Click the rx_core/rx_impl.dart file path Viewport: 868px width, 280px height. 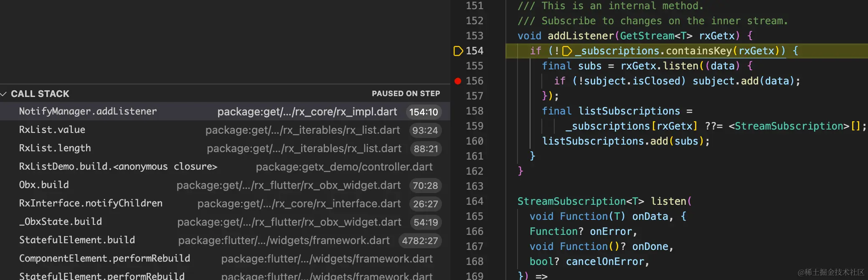[307, 112]
